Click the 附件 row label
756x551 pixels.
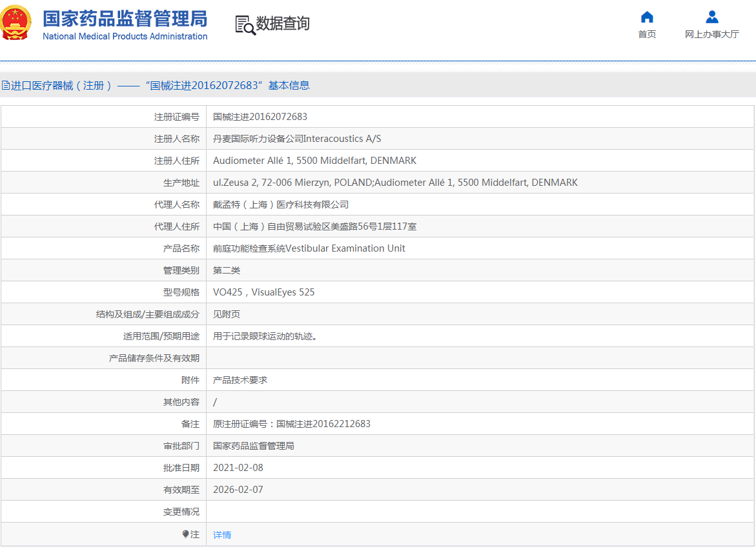click(190, 380)
